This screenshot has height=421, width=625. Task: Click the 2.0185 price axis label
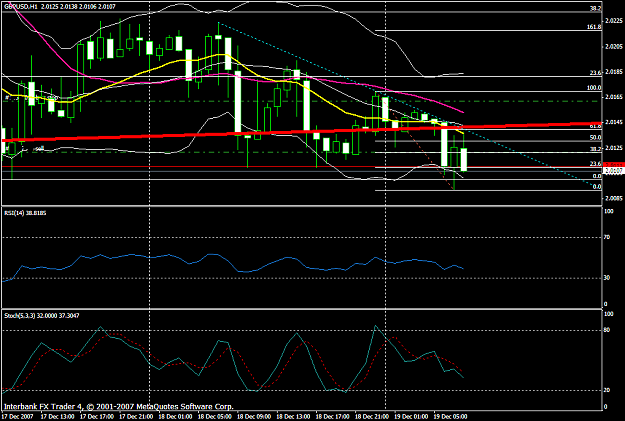point(614,72)
